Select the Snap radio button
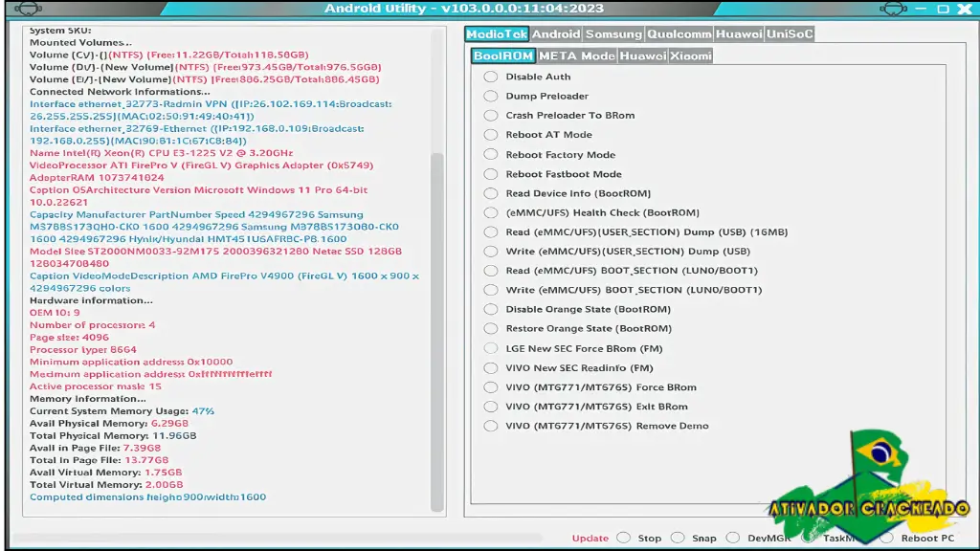Viewport: 980px width, 551px height. [x=678, y=538]
